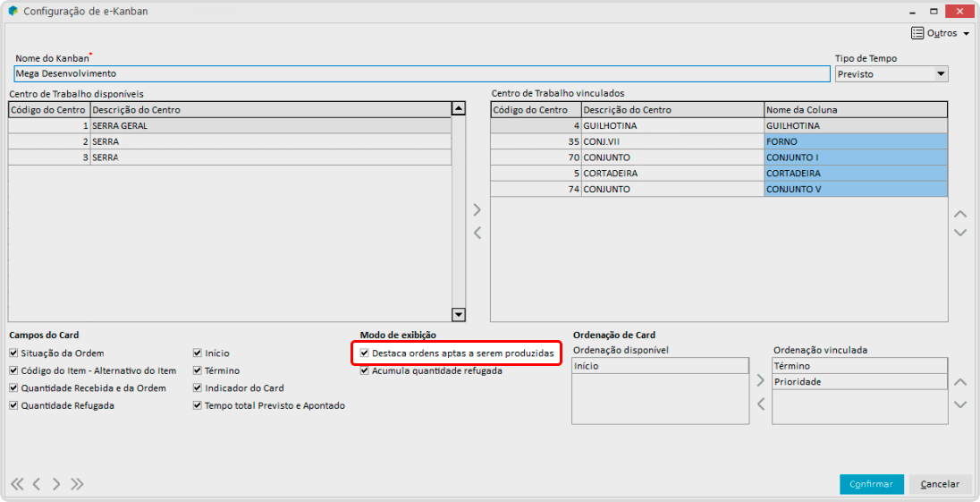The height and width of the screenshot is (502, 980).
Task: Toggle Indicador do Card checkbox
Action: tap(198, 388)
